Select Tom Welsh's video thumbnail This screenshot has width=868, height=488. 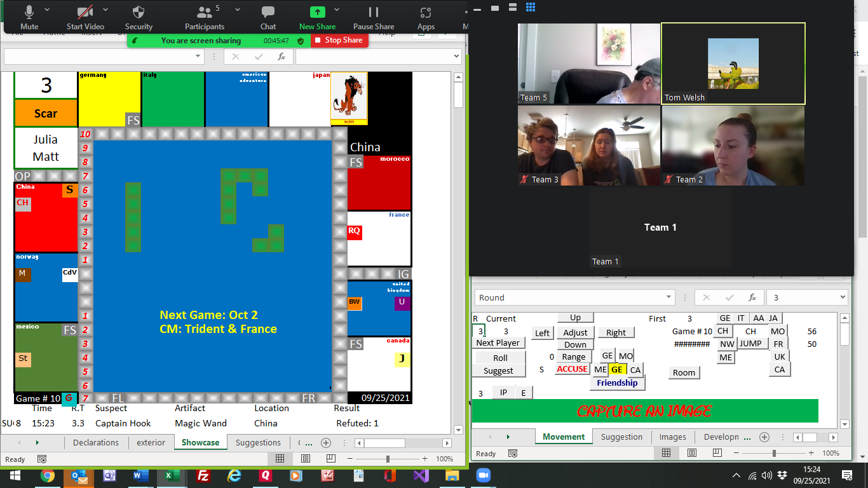pyautogui.click(x=733, y=64)
